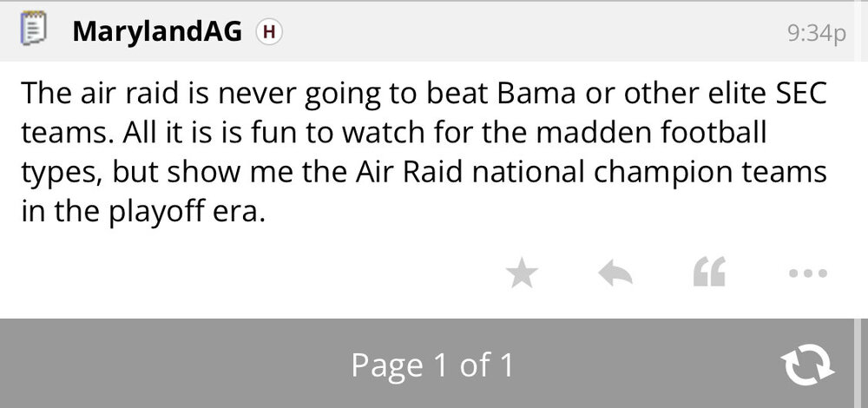Select the Page 1 of 1 indicator

432,365
